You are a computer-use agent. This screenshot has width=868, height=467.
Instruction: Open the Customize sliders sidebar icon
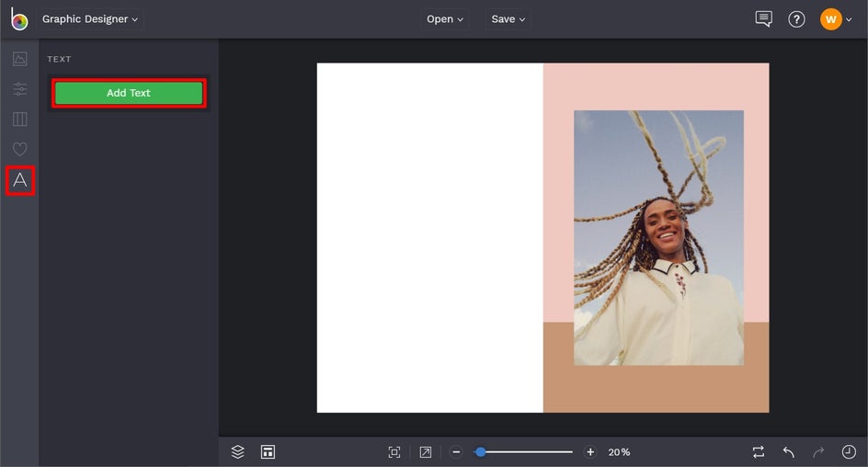pyautogui.click(x=20, y=89)
